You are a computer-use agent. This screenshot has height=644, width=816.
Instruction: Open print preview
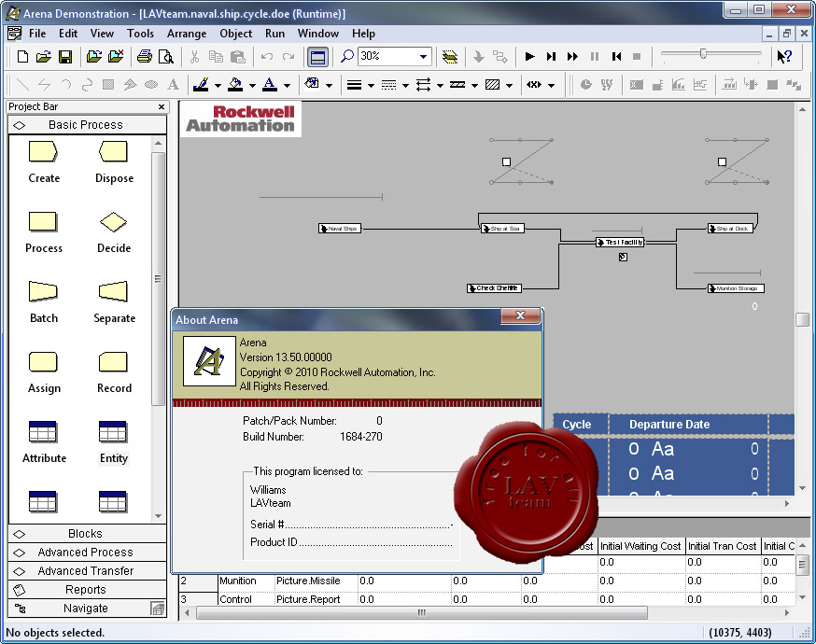point(165,56)
